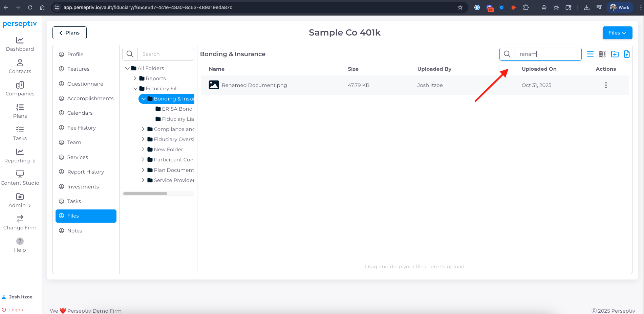Open the Dashboard sidebar icon

[20, 40]
